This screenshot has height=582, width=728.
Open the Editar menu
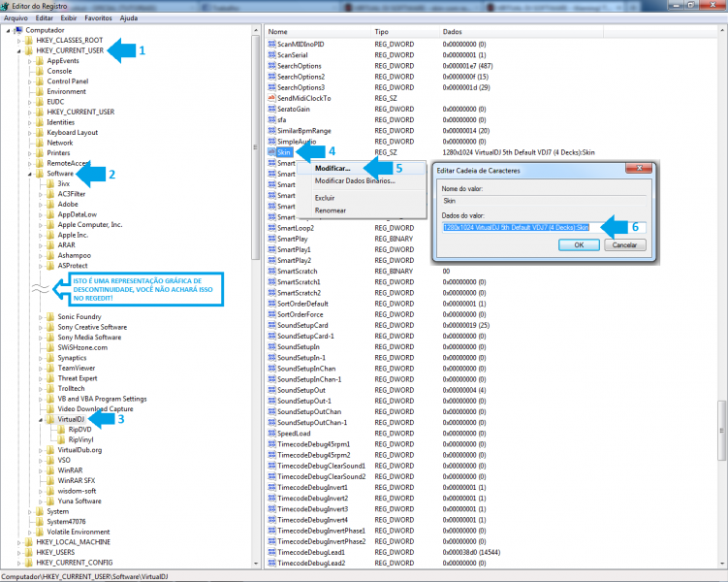point(45,18)
